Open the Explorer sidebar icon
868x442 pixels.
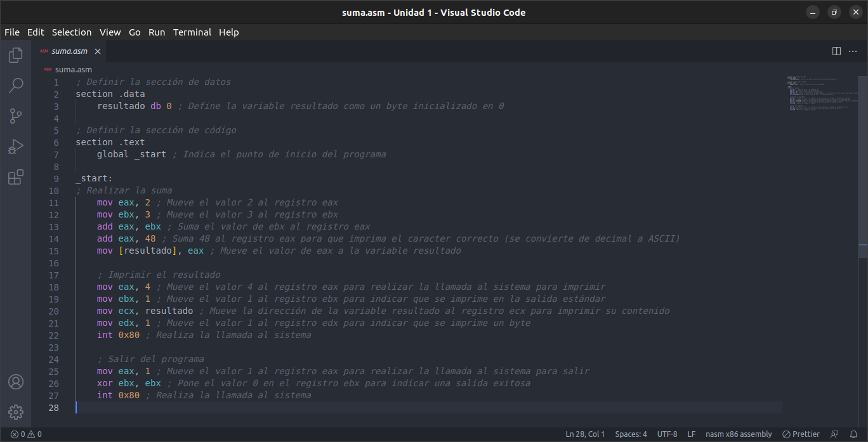pos(15,55)
